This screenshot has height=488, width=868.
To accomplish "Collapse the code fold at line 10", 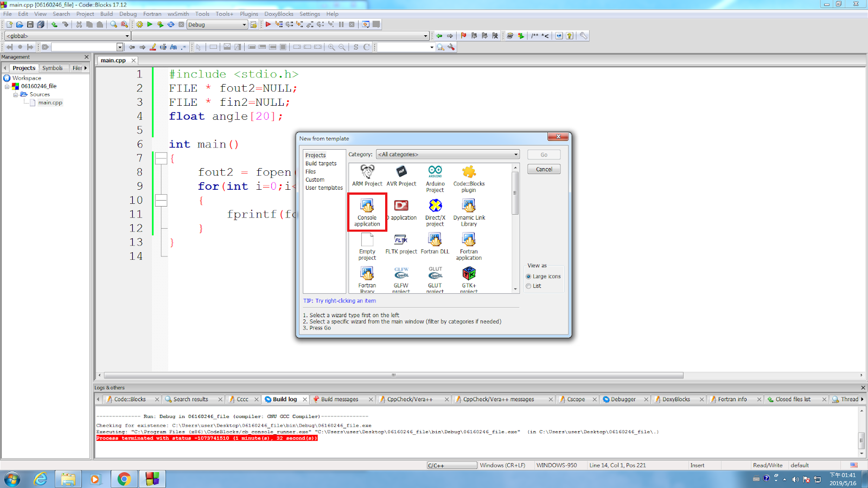I will tap(161, 201).
